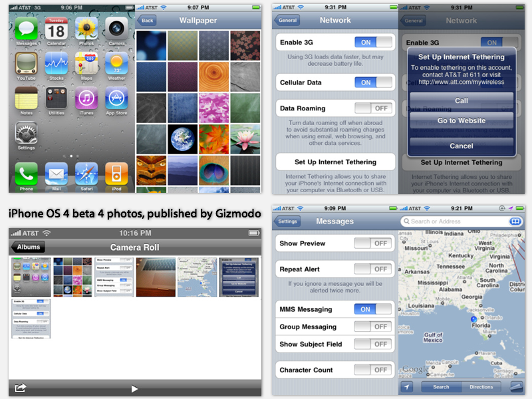The height and width of the screenshot is (399, 532).
Task: Toggle the Group Messaging switch
Action: (x=373, y=327)
